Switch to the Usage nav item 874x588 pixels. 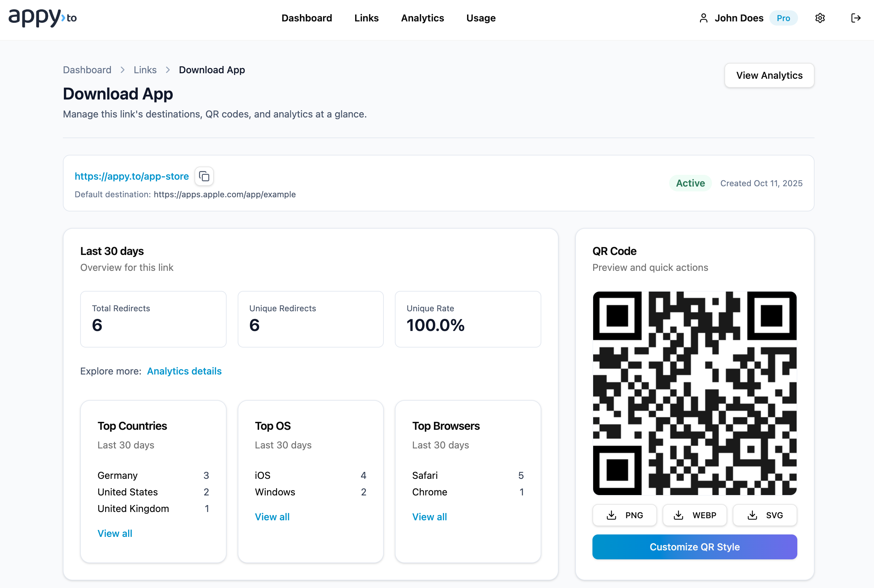(481, 18)
